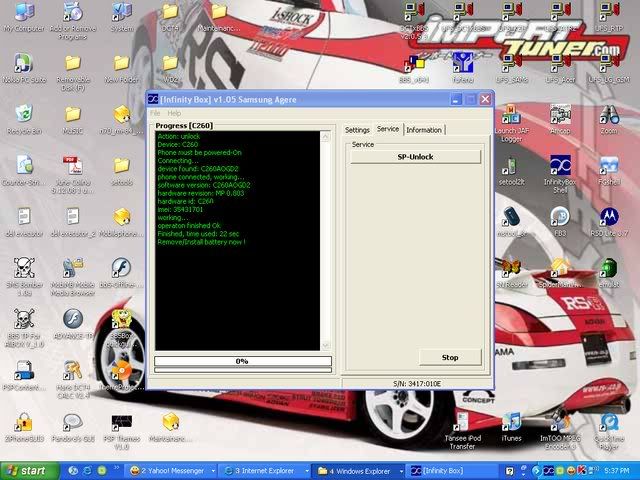Open the File menu in Infinity Box
This screenshot has width=640, height=480.
pyautogui.click(x=155, y=113)
